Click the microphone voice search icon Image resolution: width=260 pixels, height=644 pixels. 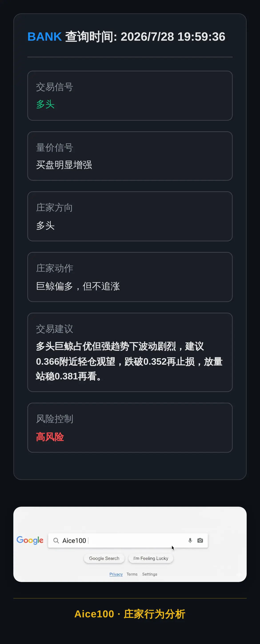pyautogui.click(x=190, y=540)
